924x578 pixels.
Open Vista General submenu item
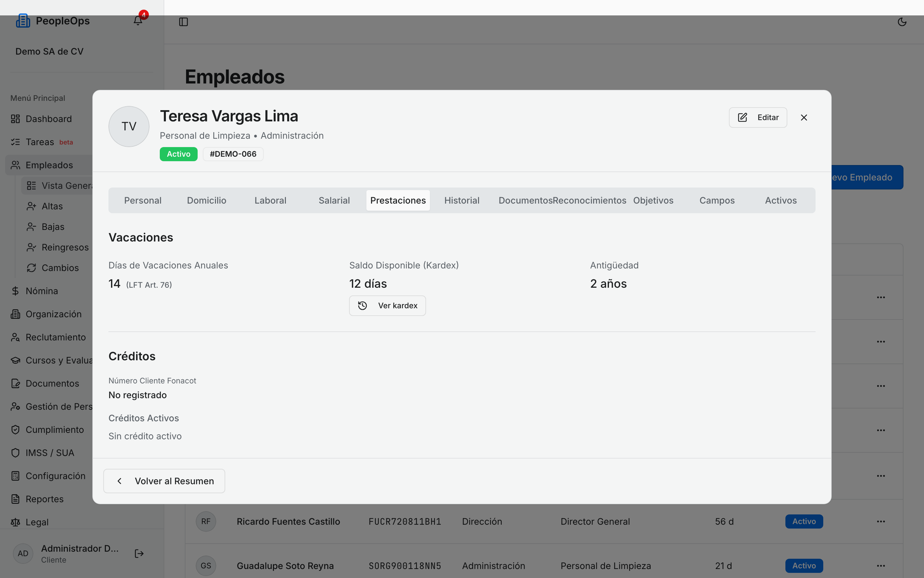point(56,186)
